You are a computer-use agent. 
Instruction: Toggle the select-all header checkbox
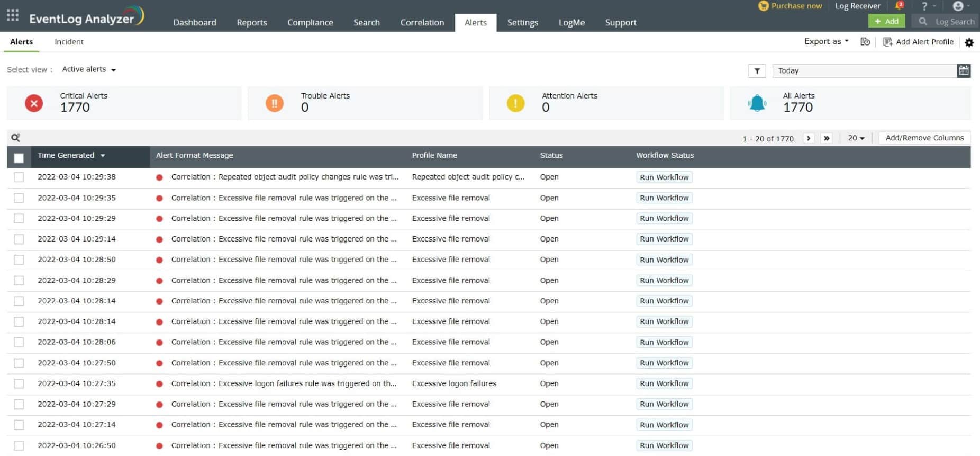click(19, 158)
